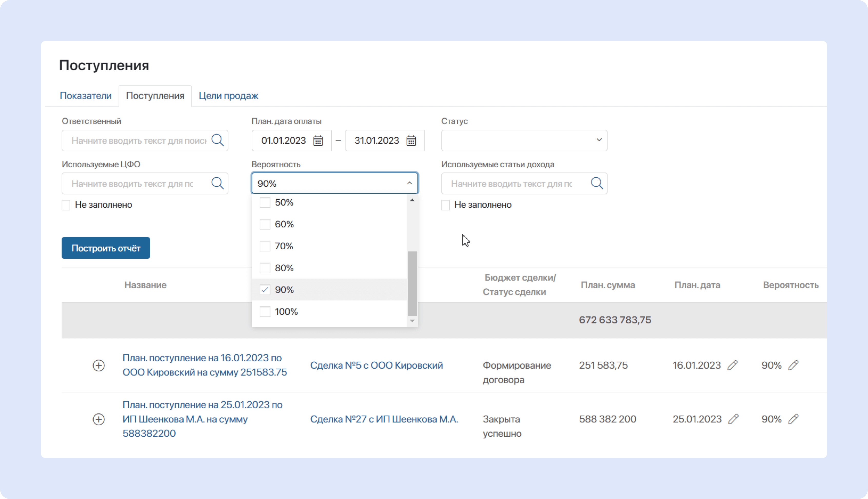Click the search icon for Используемые статьи дохода

[597, 183]
